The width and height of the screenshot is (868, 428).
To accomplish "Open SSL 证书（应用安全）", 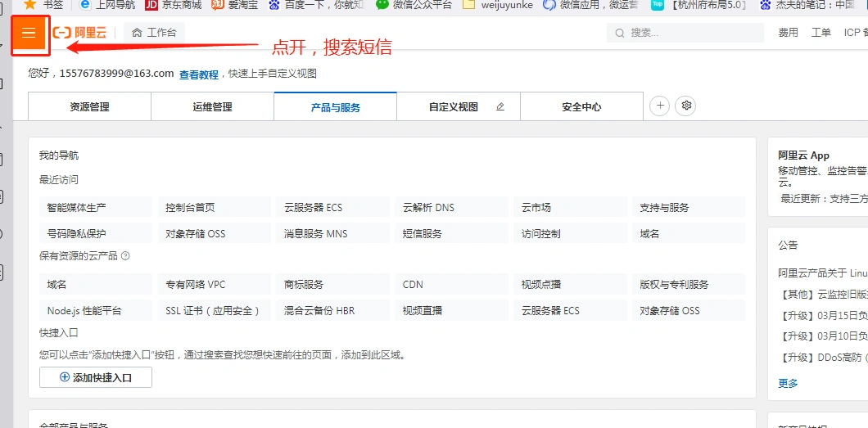I will pos(215,310).
